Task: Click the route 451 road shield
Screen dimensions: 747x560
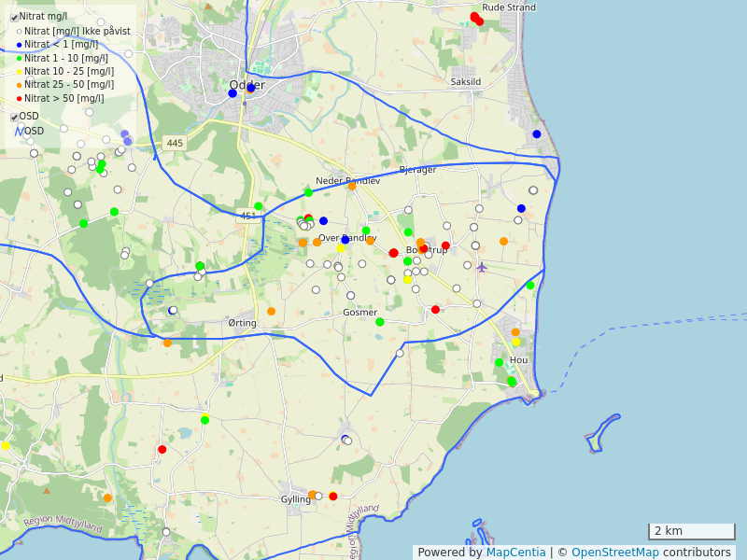Action: click(247, 216)
